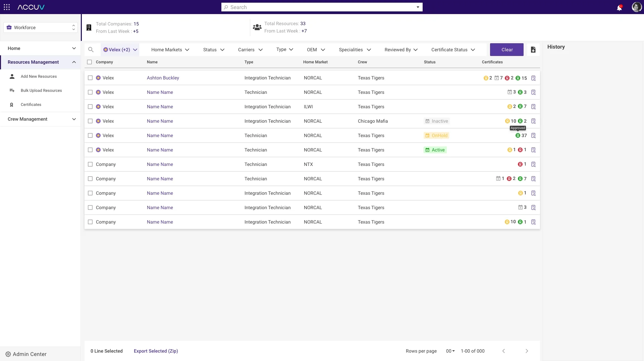Viewport: 644px width, 361px height.
Task: Open the Velex (+2) company filter
Action: pos(120,50)
